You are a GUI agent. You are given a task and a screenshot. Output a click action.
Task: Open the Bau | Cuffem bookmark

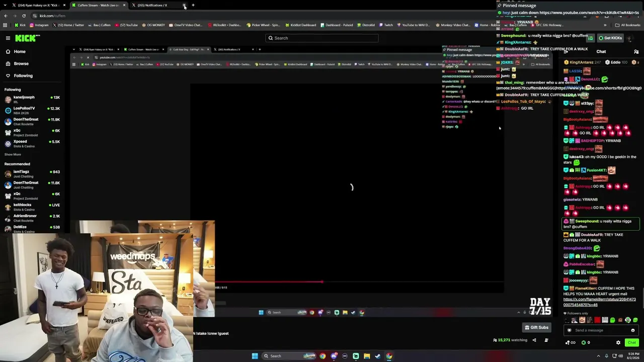tap(100, 25)
